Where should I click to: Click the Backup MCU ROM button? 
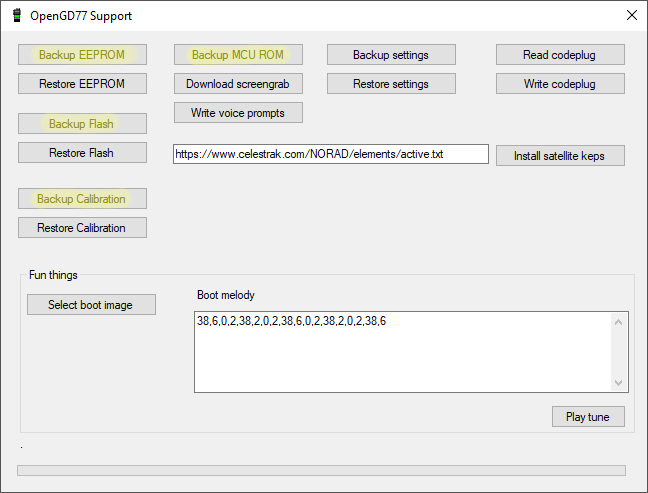click(x=238, y=55)
